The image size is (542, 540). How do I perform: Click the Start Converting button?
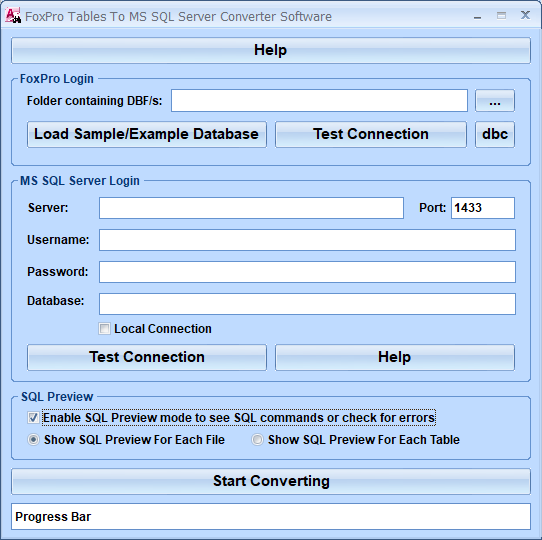271,481
